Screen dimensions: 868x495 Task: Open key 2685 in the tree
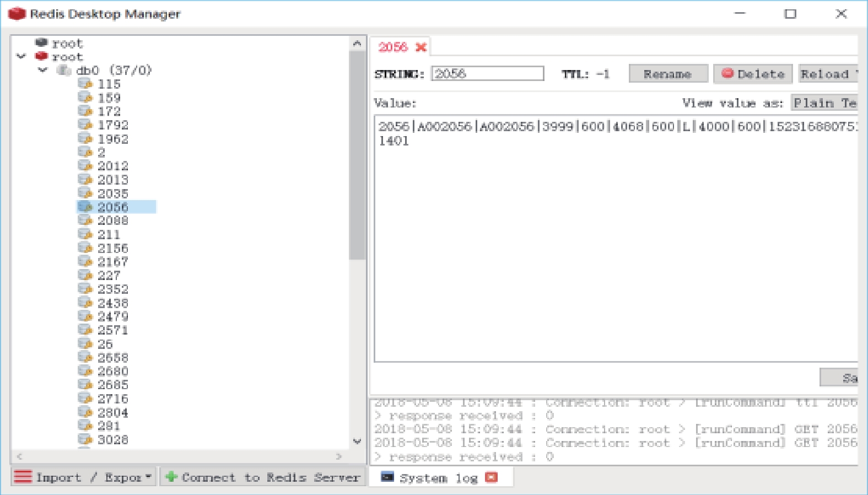112,385
